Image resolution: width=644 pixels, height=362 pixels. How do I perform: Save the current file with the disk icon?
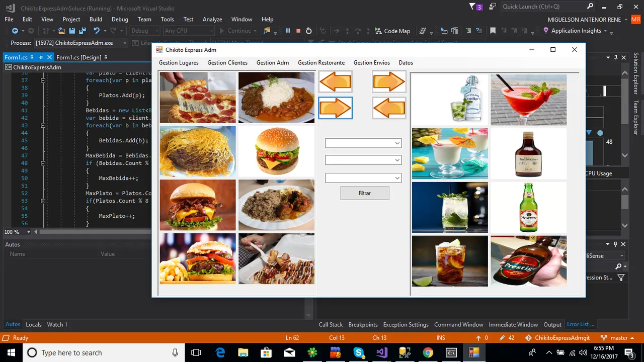coord(71,31)
